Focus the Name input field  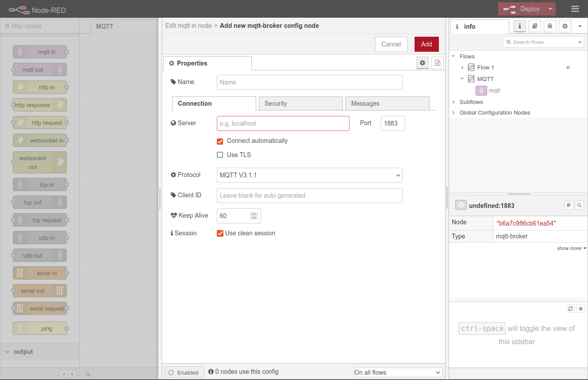pyautogui.click(x=310, y=82)
